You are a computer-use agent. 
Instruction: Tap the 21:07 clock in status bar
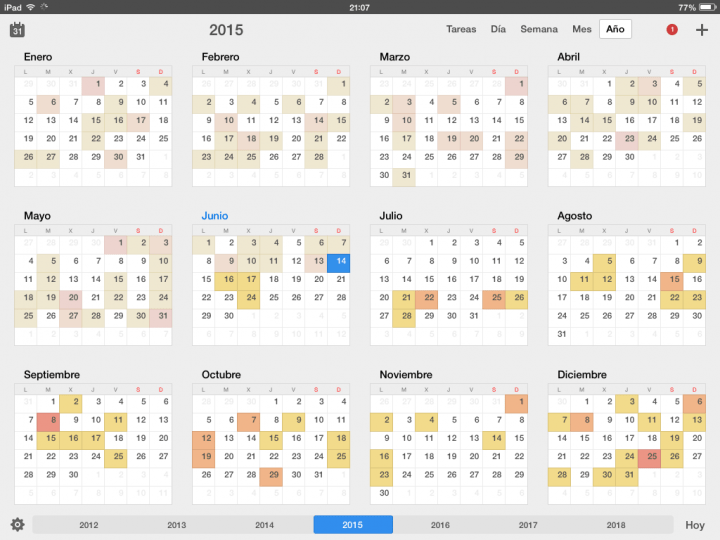(359, 7)
